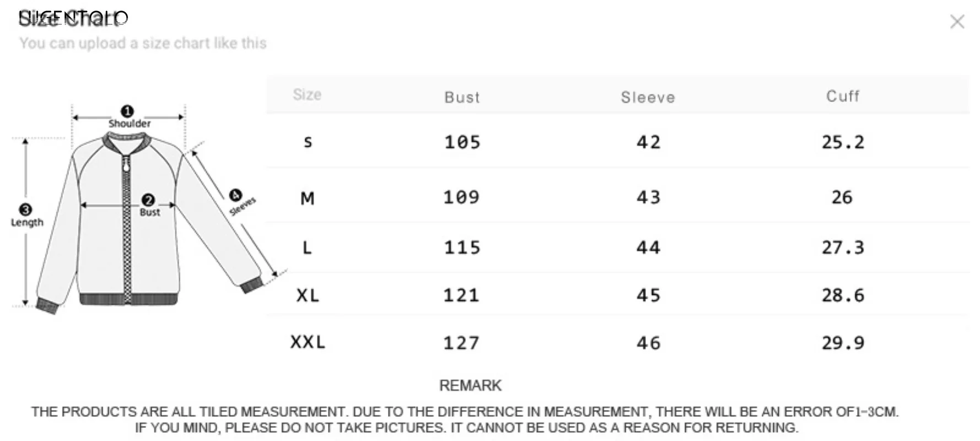This screenshot has height=441, width=980.
Task: Click the REMARK heading
Action: coord(470,385)
